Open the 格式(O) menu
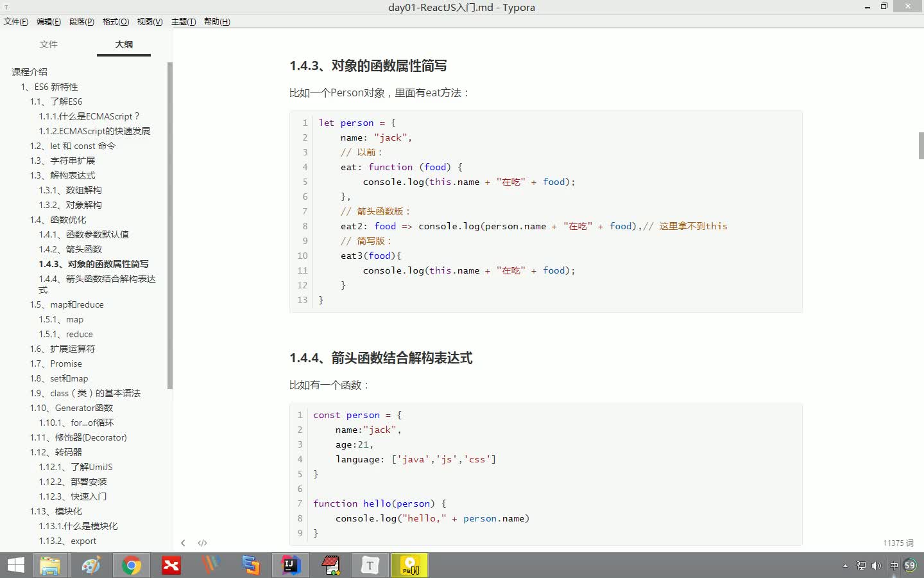Image resolution: width=924 pixels, height=578 pixels. pos(116,21)
